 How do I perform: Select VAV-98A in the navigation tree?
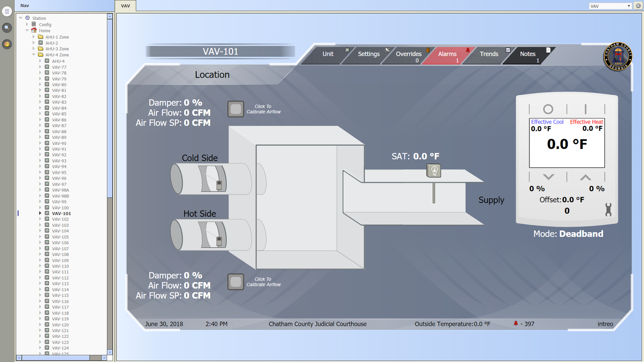(x=61, y=190)
